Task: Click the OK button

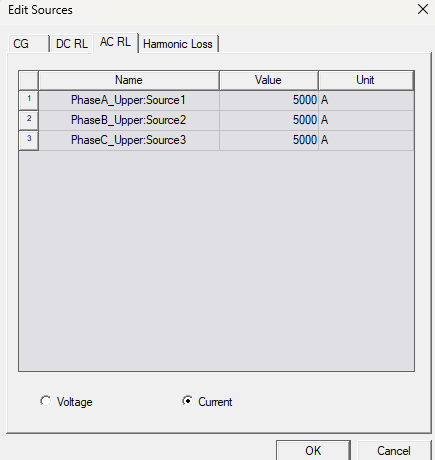Action: point(313,451)
